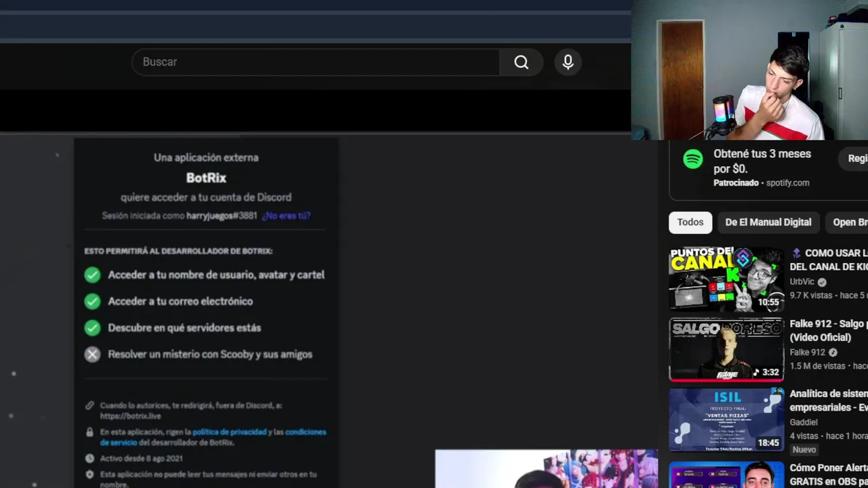Click the Descubre en qué servidores estás text
The width and height of the screenshot is (868, 488).
(184, 327)
